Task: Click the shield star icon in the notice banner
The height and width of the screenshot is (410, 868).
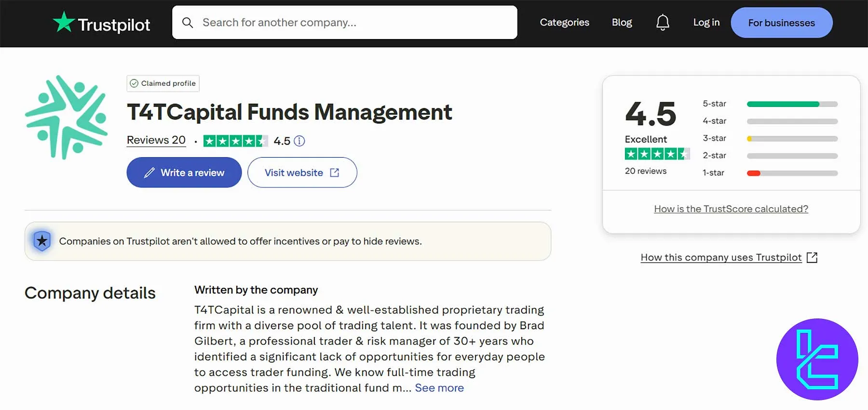Action: click(42, 241)
